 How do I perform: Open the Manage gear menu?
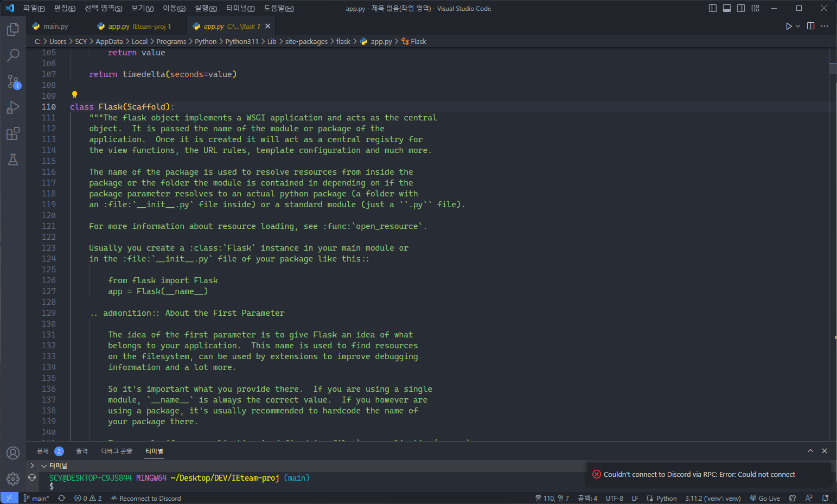click(13, 479)
